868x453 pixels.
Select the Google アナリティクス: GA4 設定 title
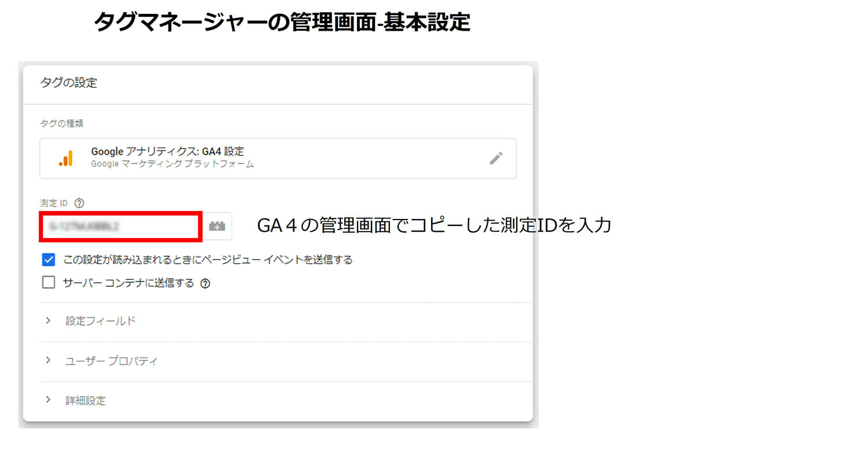pos(167,152)
